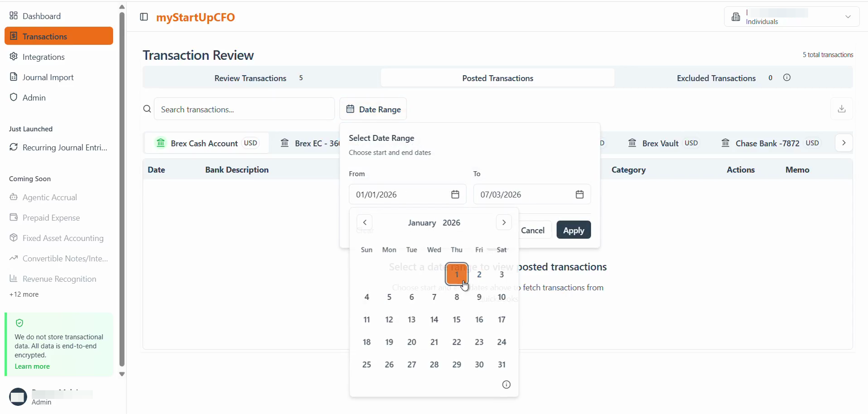
Task: Open Individuals organization dropdown
Action: click(791, 17)
